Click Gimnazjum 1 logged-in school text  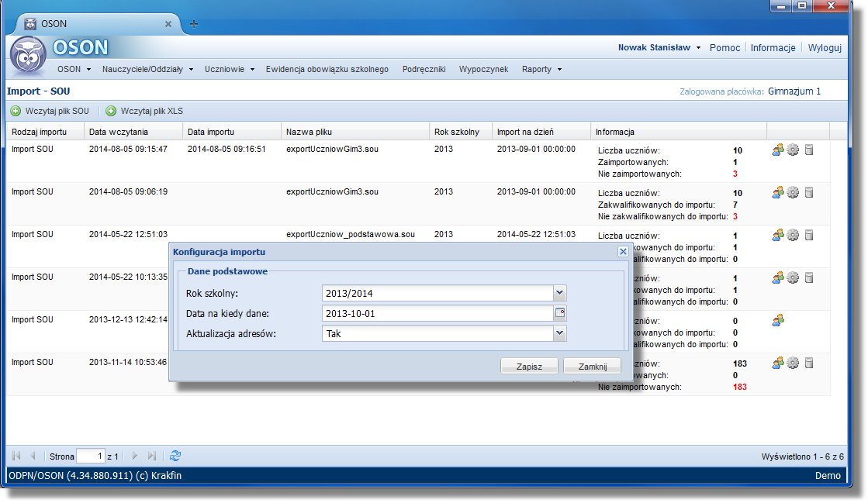coord(794,91)
